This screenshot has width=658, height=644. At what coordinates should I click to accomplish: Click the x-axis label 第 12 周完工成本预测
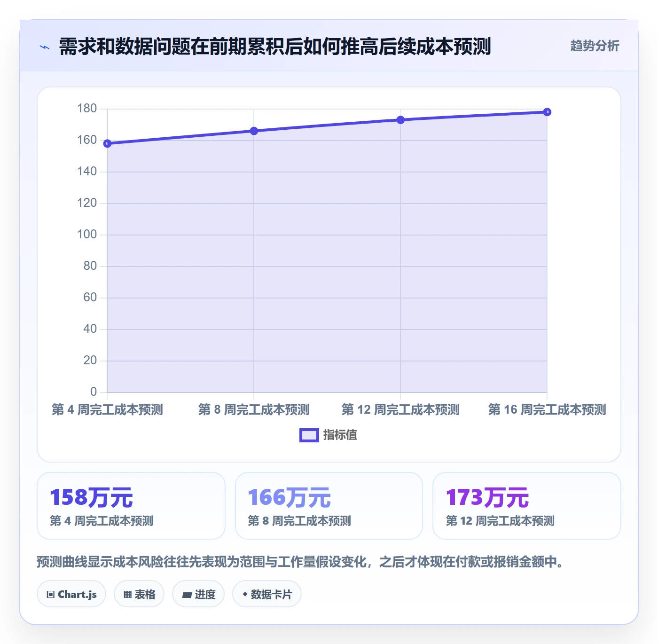(400, 410)
